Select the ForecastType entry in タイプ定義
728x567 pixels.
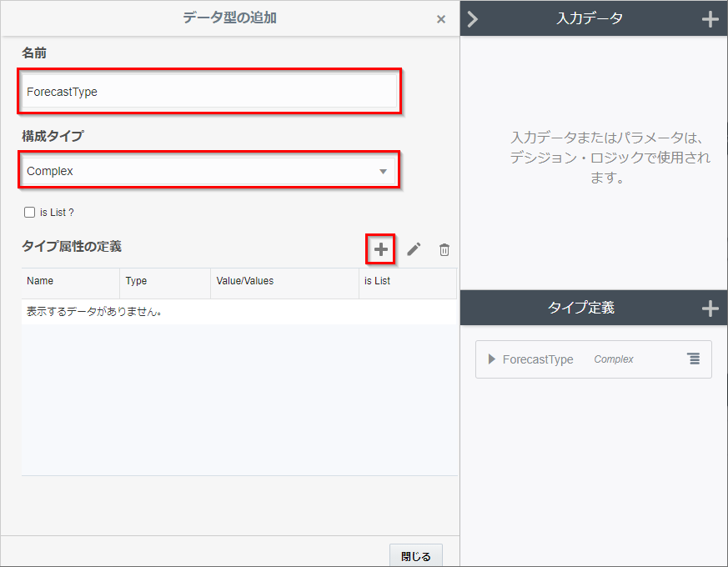[538, 359]
